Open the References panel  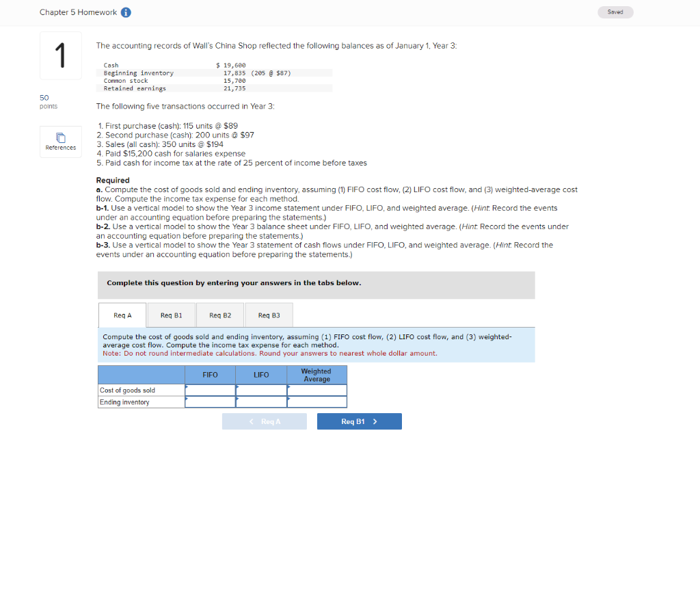point(60,142)
